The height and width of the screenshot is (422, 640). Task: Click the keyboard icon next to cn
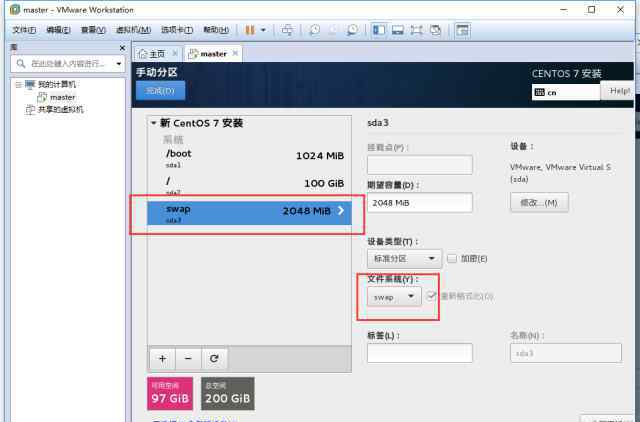tap(539, 92)
